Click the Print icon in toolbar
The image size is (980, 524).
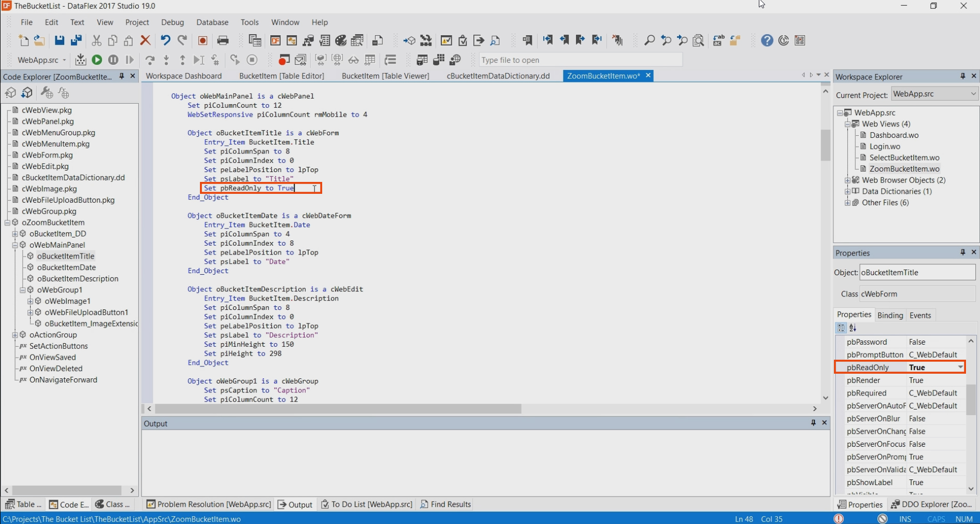223,40
